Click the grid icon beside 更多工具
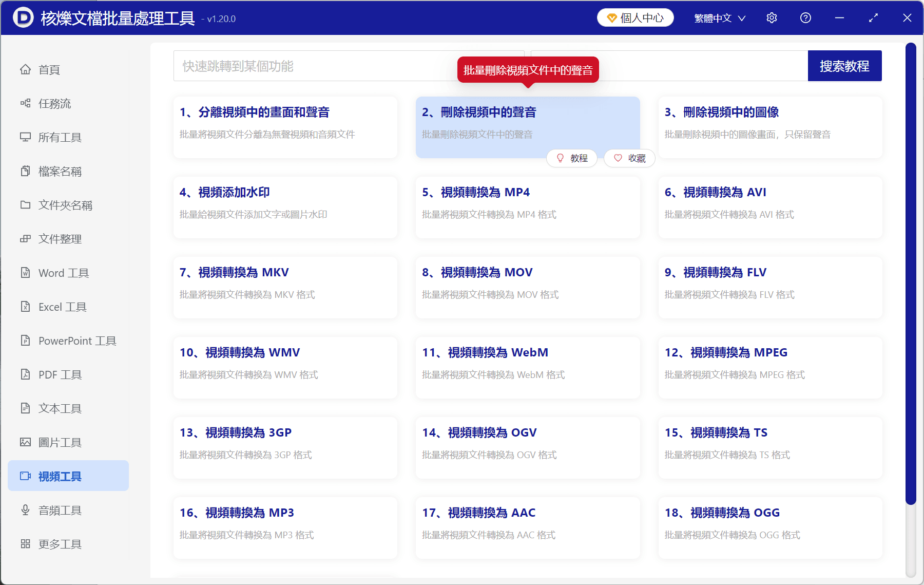This screenshot has width=924, height=585. (x=25, y=544)
